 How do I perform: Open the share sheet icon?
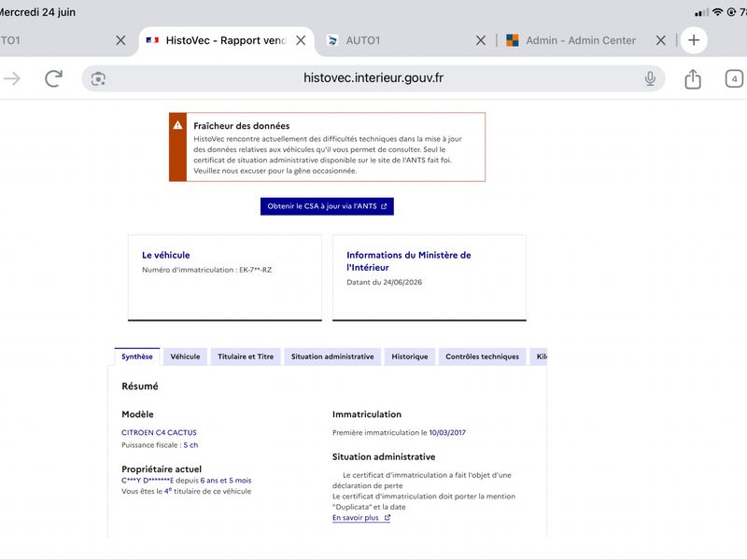click(x=693, y=78)
